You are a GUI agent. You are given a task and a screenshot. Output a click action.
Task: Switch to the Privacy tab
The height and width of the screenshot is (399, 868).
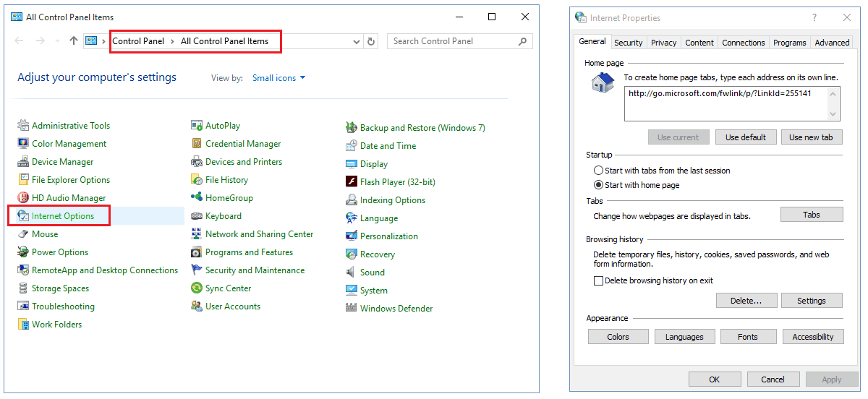(664, 43)
